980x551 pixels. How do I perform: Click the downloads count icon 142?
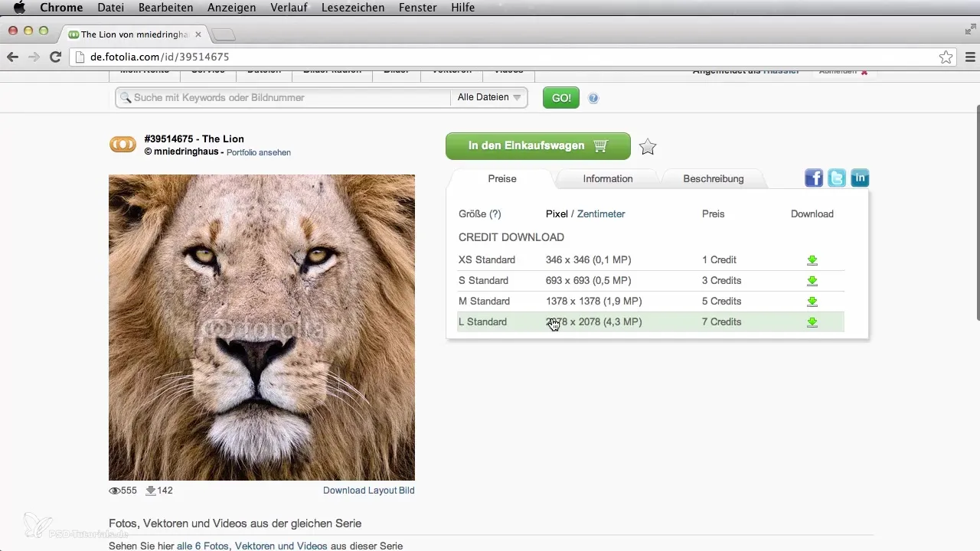pos(151,491)
